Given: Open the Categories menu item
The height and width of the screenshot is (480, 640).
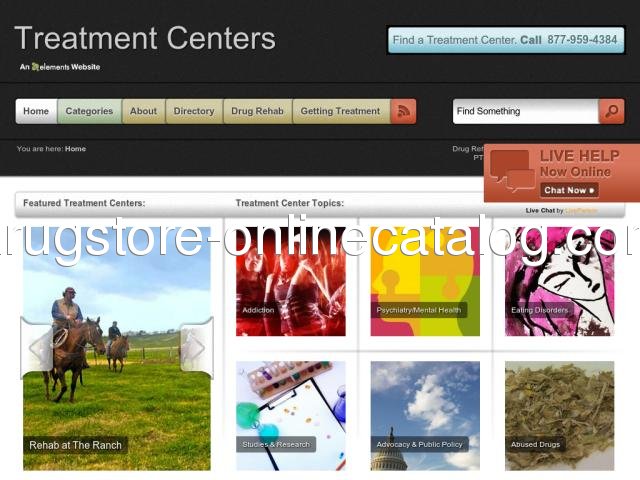Looking at the screenshot, I should tap(89, 111).
